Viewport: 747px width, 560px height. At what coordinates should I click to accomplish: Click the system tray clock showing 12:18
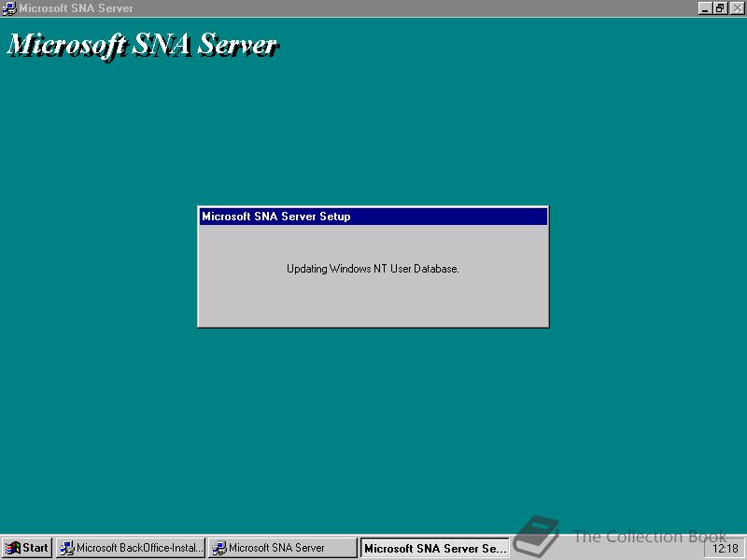[x=725, y=549]
